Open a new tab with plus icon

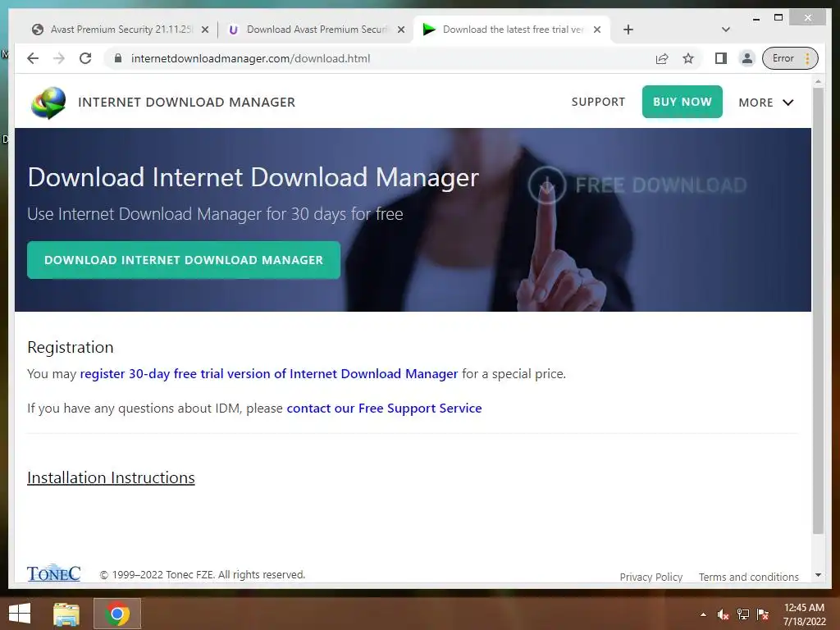(628, 30)
